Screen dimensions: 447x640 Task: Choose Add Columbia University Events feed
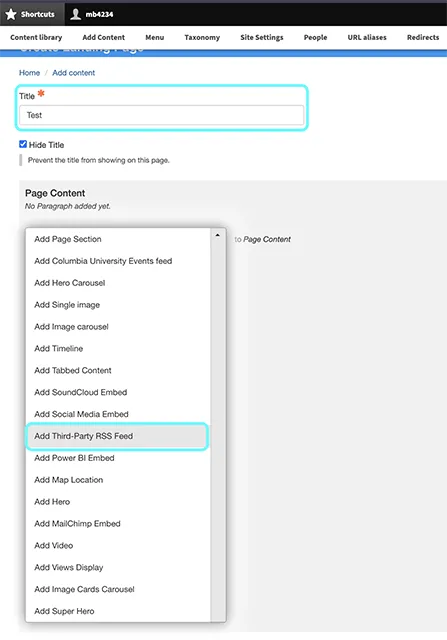[x=118, y=261]
